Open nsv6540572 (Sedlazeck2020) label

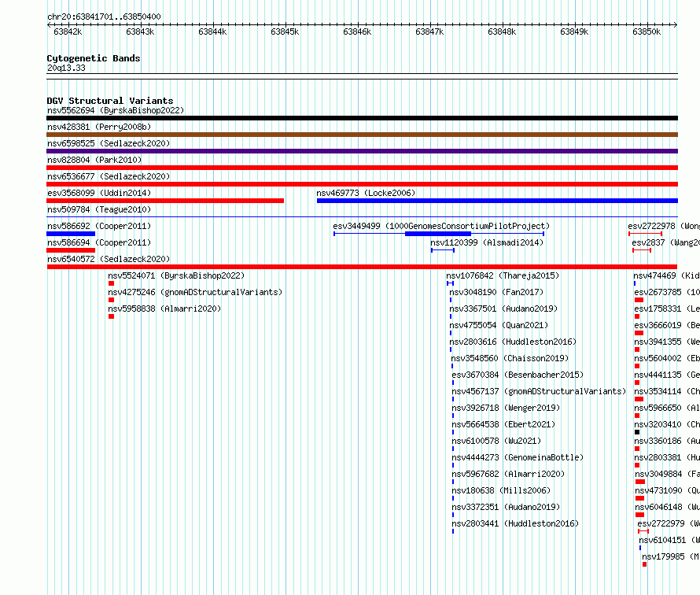click(x=109, y=259)
